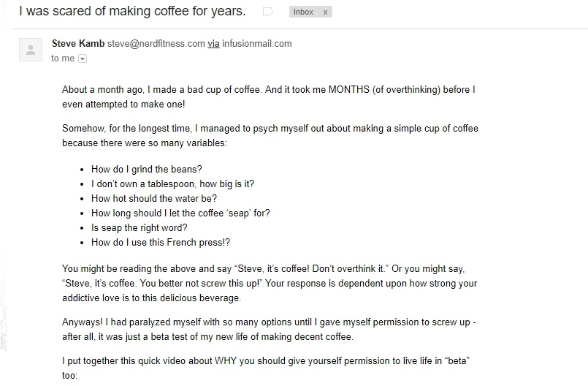Click the bullet 'How hot should the water be?'

(154, 199)
